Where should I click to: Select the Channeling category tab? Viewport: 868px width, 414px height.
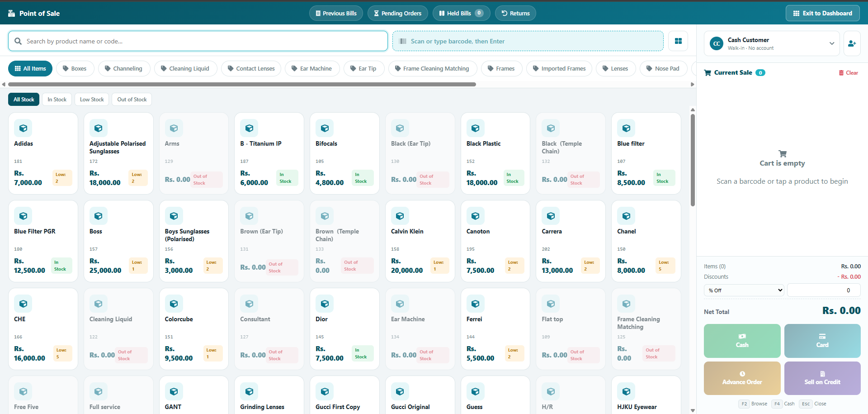(124, 69)
